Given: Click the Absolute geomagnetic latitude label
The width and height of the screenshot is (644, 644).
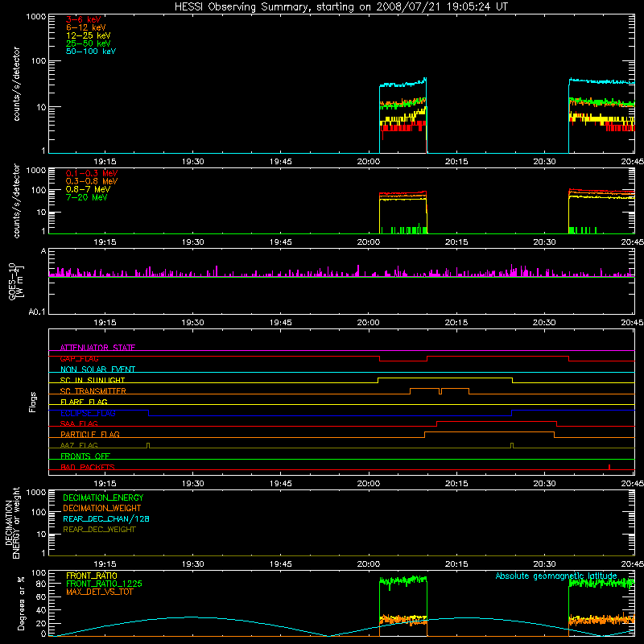Looking at the screenshot, I should (x=556, y=576).
